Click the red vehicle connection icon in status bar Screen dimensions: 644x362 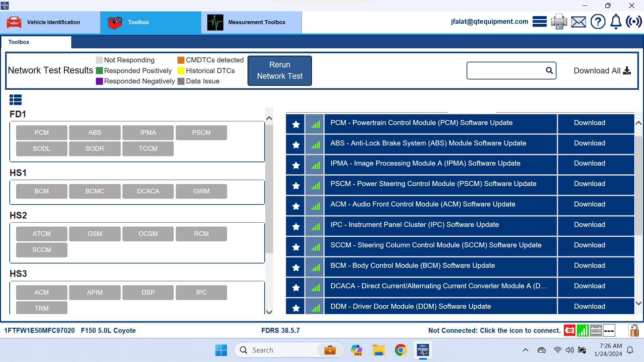click(569, 330)
